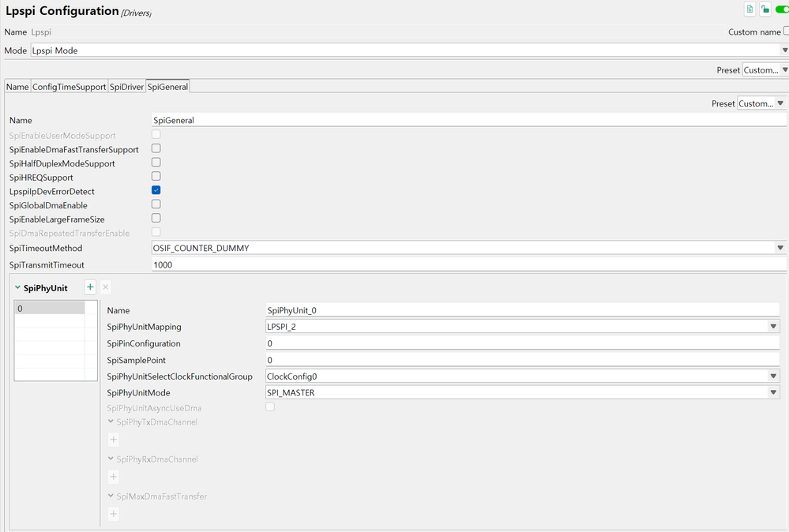
Task: Enable SpiEnableDmaFastTransferSupport checkbox
Action: (156, 148)
